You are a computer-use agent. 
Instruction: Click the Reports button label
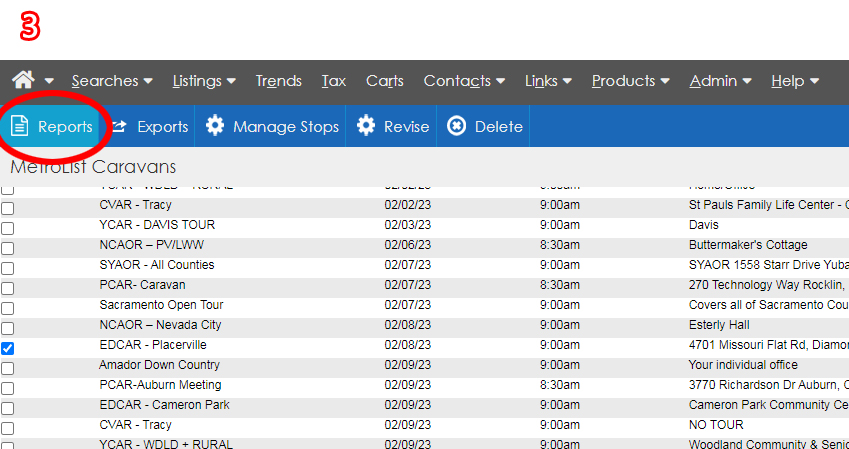click(66, 127)
